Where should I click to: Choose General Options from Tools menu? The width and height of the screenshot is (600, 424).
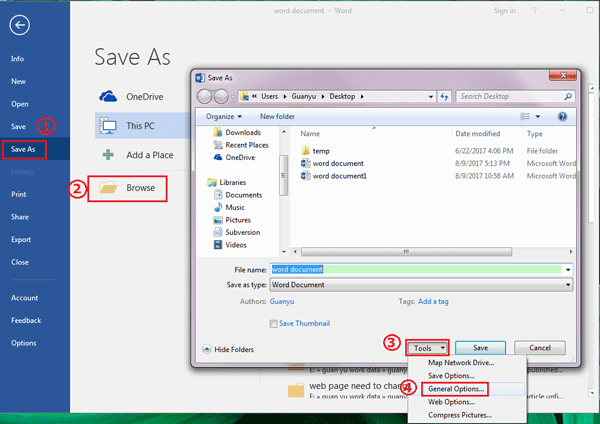click(456, 389)
